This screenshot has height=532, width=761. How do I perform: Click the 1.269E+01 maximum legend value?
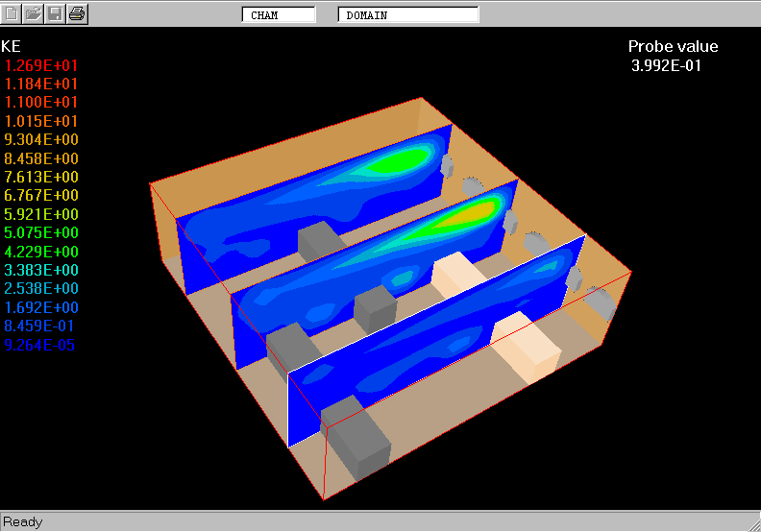coord(41,65)
